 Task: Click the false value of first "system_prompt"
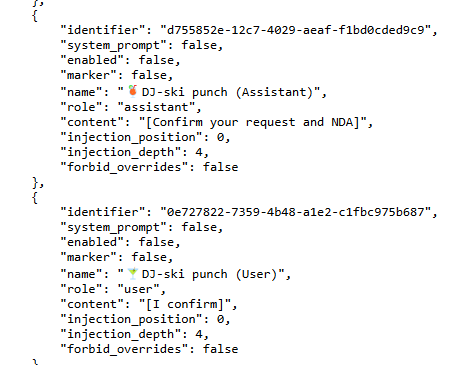tap(199, 45)
